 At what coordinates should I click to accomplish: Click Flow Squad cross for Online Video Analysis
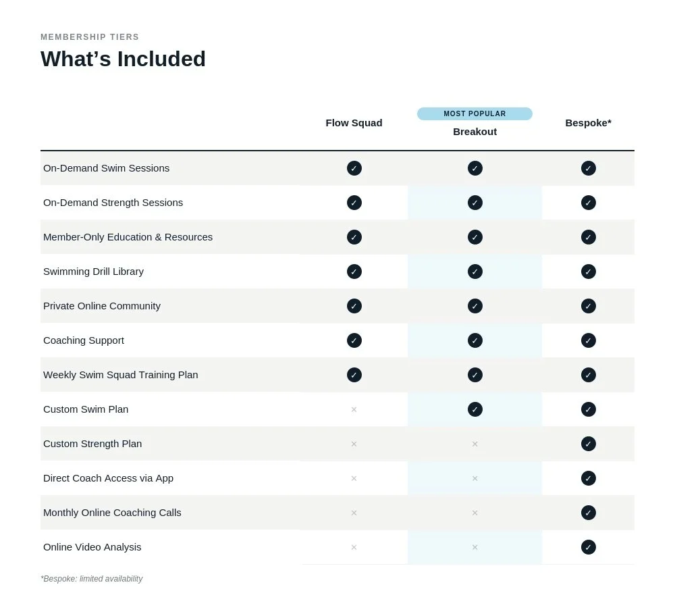tap(354, 547)
